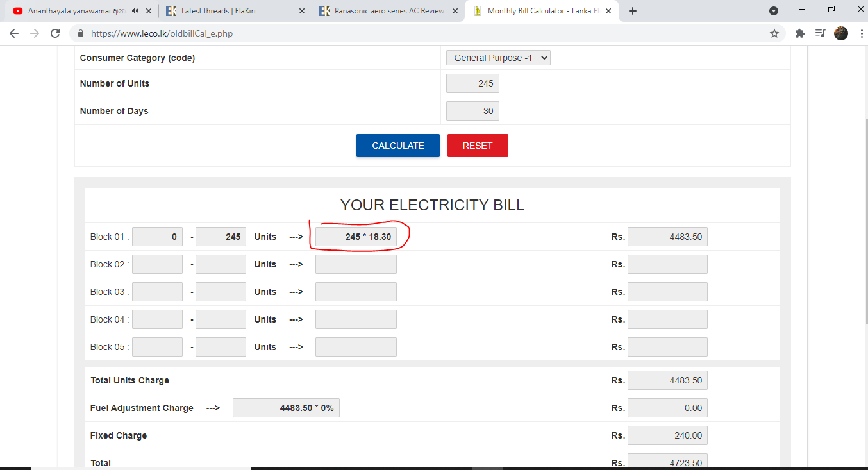Close the Monthly Bill Calculator tab
The image size is (868, 470).
608,11
